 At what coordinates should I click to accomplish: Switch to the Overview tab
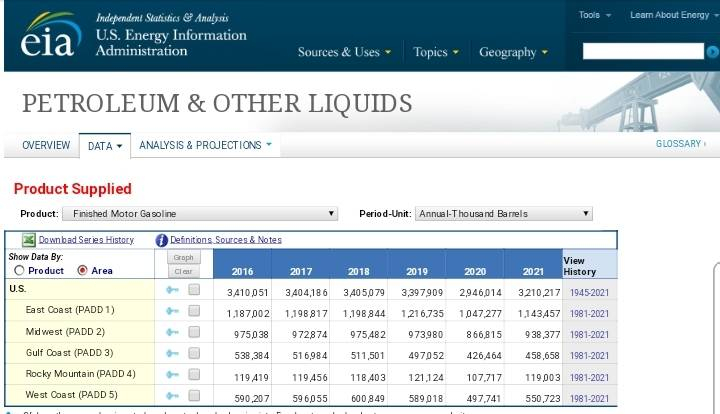[46, 146]
